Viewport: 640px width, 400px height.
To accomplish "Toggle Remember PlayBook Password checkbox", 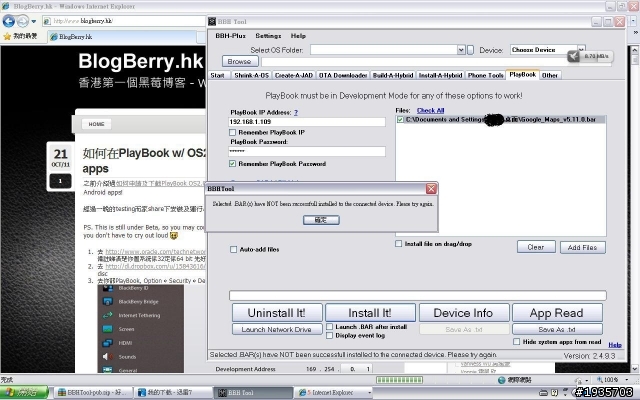I will 233,164.
